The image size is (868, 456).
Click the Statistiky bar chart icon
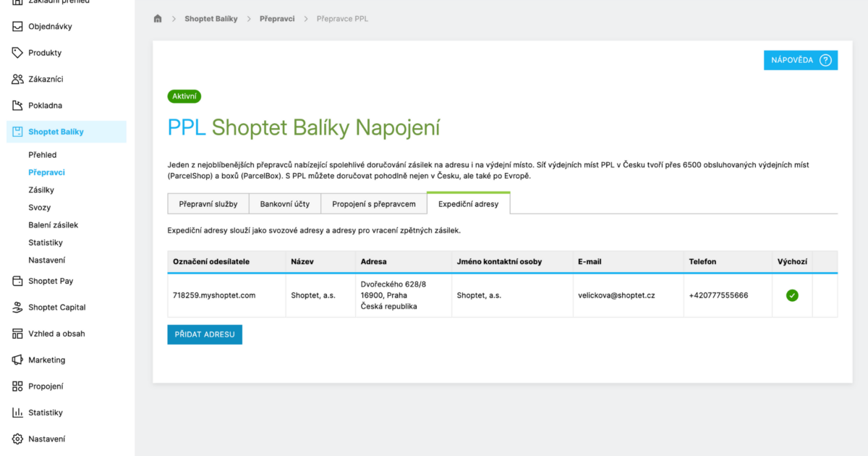tap(17, 413)
